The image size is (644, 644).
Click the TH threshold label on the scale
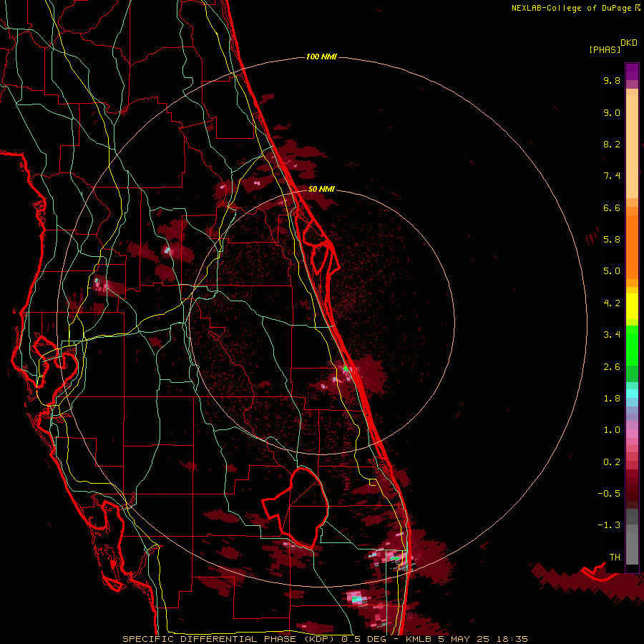(x=615, y=557)
